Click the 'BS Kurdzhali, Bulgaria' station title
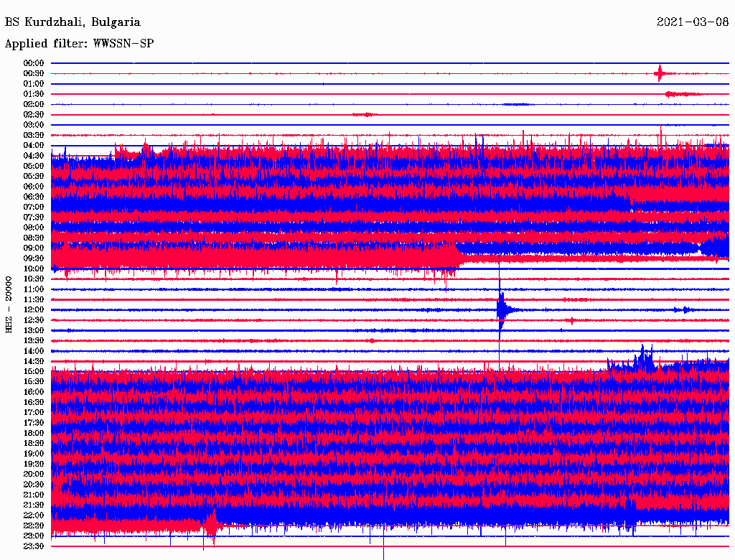The height and width of the screenshot is (560, 735). (72, 22)
